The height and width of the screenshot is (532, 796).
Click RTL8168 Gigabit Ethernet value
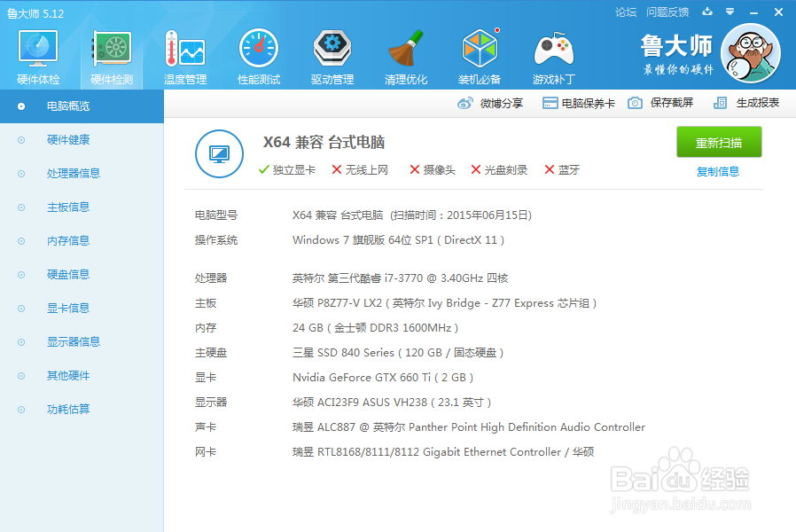(443, 452)
